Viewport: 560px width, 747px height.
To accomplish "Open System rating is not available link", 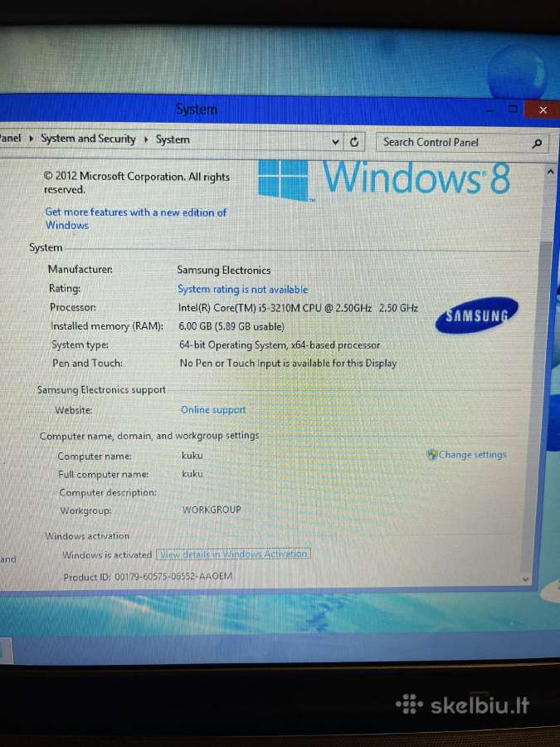I will (x=242, y=289).
